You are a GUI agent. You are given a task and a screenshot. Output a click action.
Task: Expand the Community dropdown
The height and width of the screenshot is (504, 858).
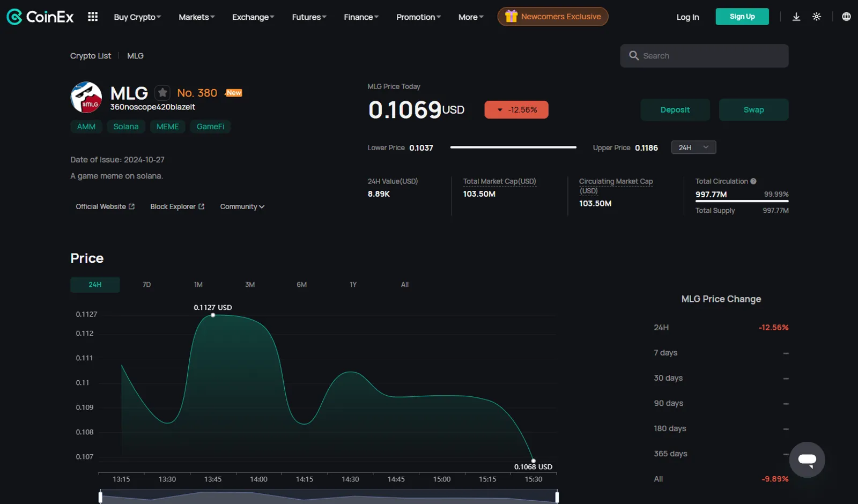coord(242,206)
